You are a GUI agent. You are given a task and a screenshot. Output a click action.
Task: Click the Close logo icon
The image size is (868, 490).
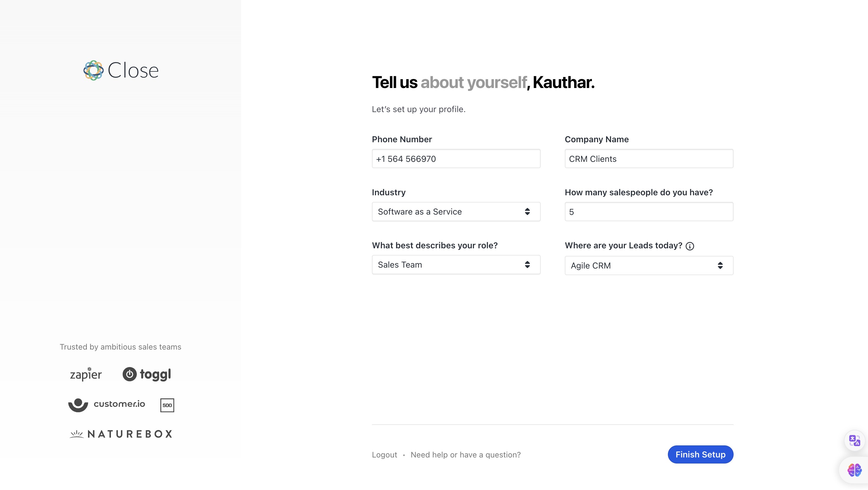coord(93,71)
